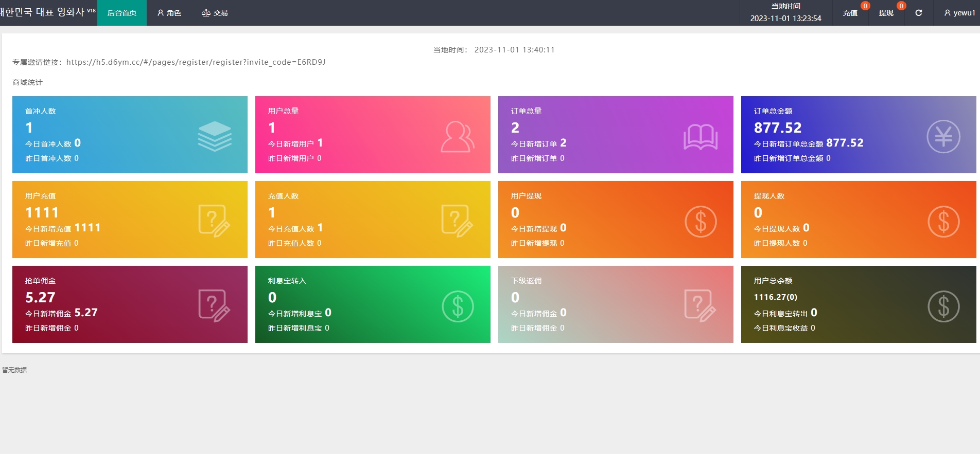Viewport: 980px width, 454px height.
Task: Click the yen icon in 订单总金额 card
Action: click(x=943, y=137)
